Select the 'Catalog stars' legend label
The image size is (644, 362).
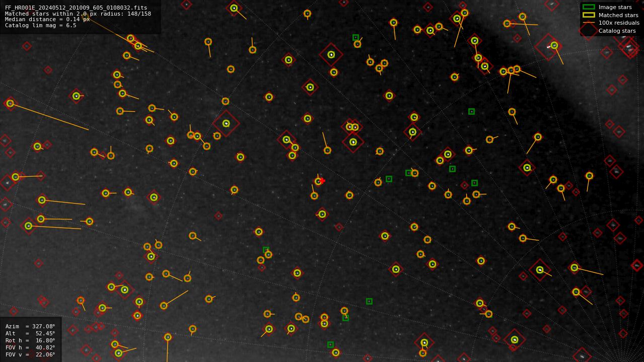click(617, 31)
